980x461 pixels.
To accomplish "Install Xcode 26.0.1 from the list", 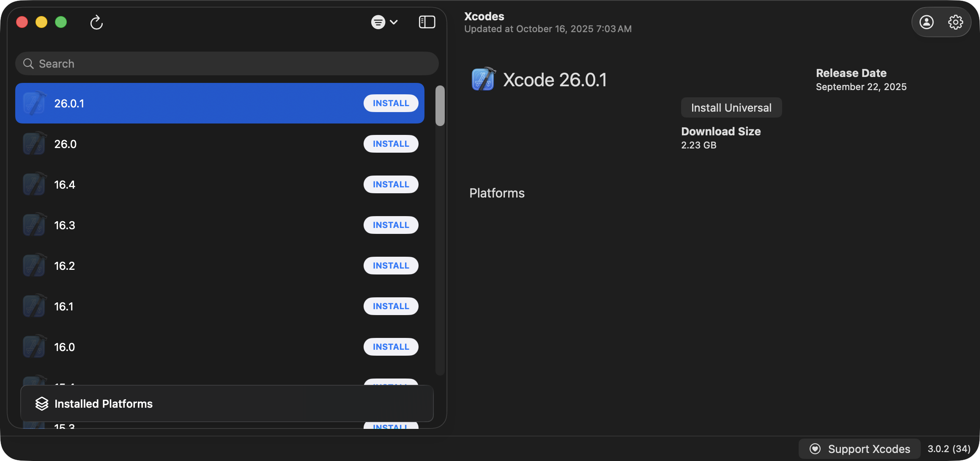I will coord(391,103).
